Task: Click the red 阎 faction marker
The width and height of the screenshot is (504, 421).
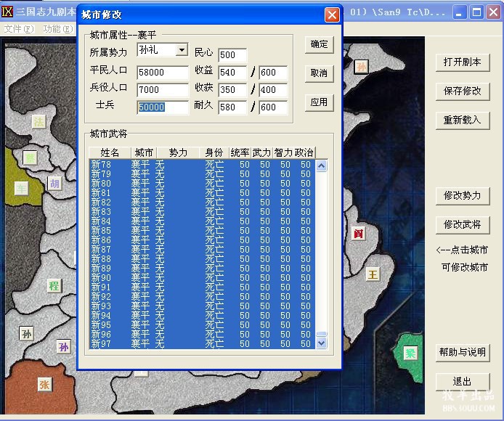Action: 359,233
